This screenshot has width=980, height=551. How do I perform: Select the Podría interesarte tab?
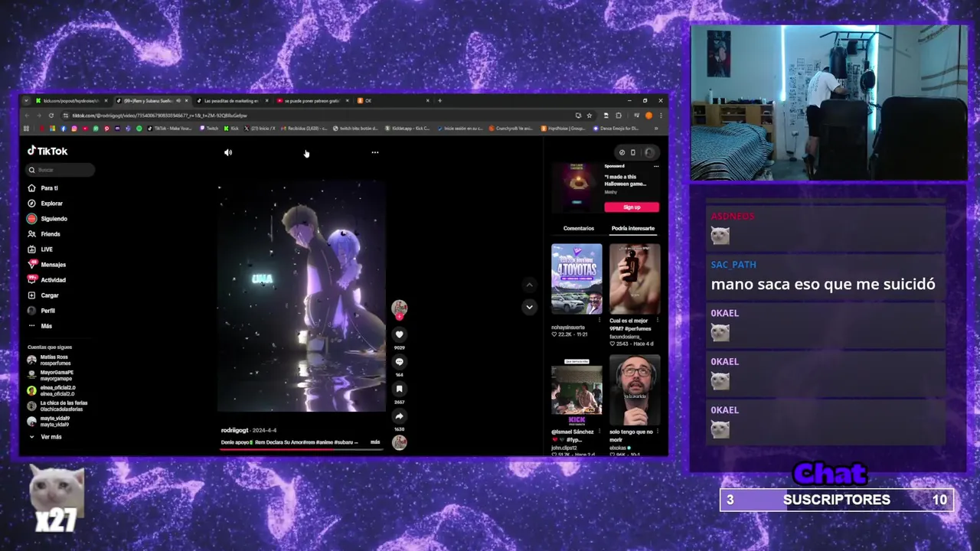[x=633, y=228]
